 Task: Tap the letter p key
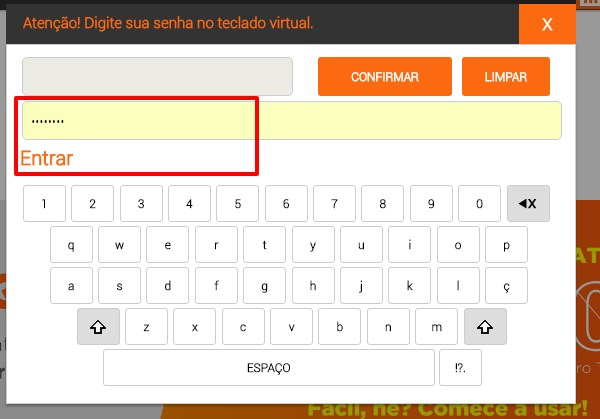coord(506,245)
